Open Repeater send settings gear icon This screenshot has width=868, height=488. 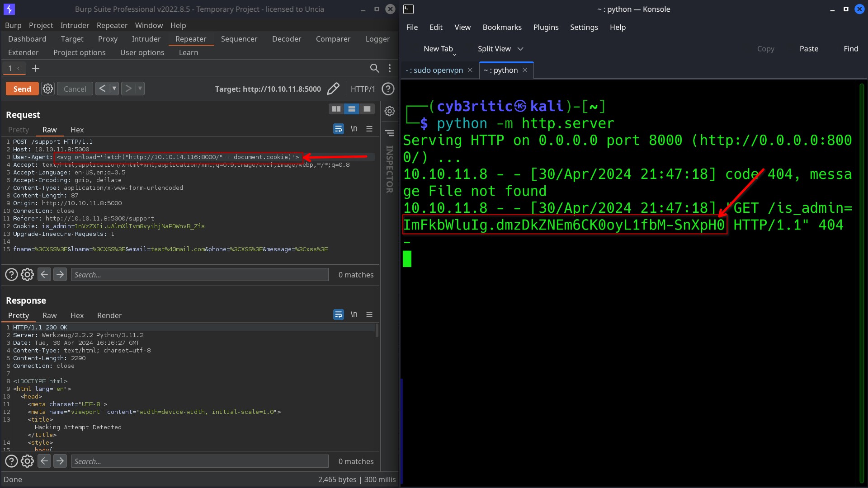48,89
